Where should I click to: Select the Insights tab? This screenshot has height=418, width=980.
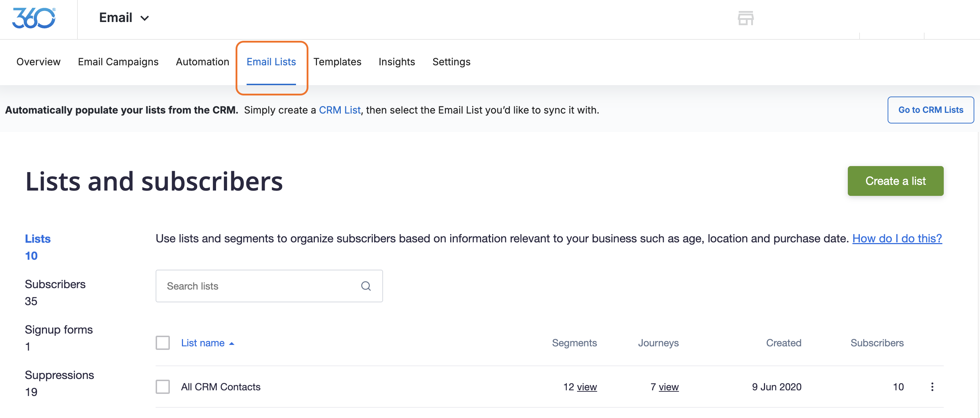[x=397, y=61]
